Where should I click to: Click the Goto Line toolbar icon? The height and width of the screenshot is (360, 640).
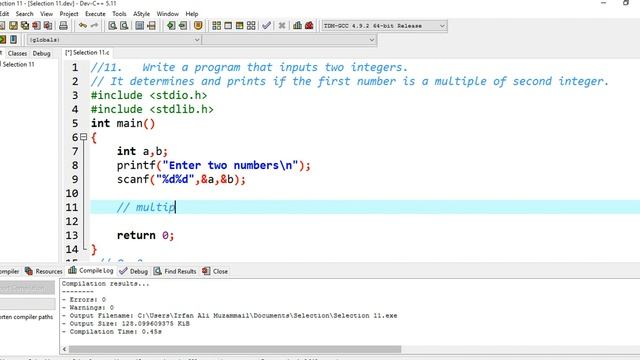pos(151,26)
